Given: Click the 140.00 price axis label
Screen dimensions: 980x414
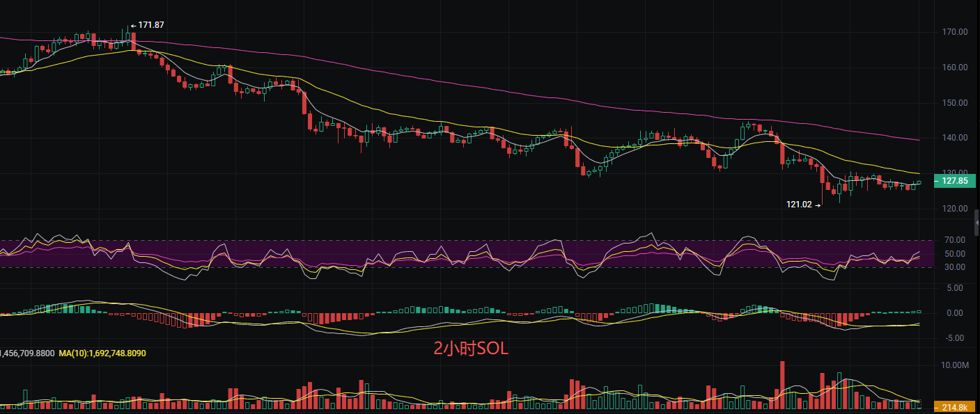Looking at the screenshot, I should tap(954, 138).
